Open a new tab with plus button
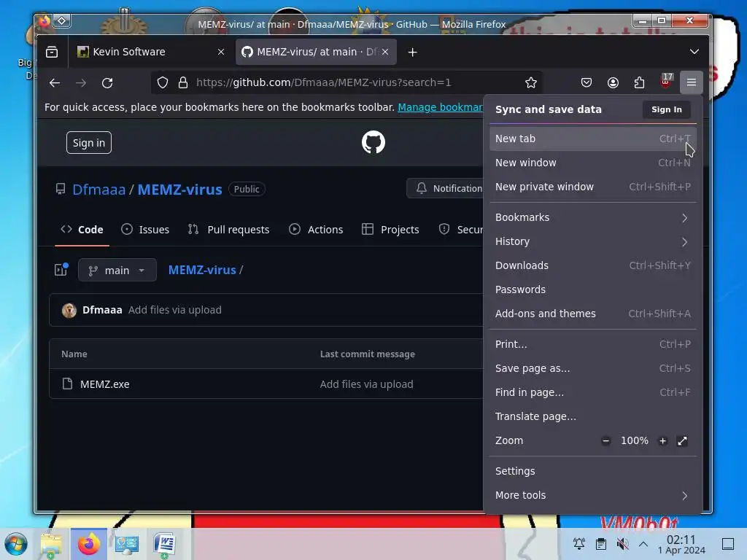The image size is (747, 560). click(x=413, y=52)
